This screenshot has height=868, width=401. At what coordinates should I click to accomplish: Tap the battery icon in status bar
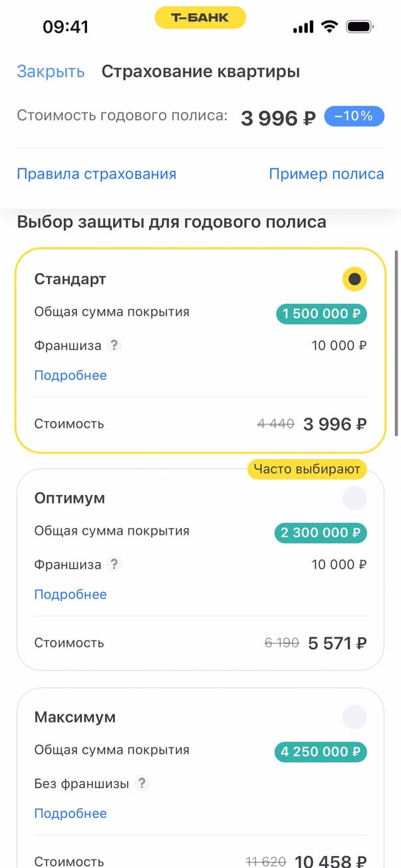click(x=360, y=27)
